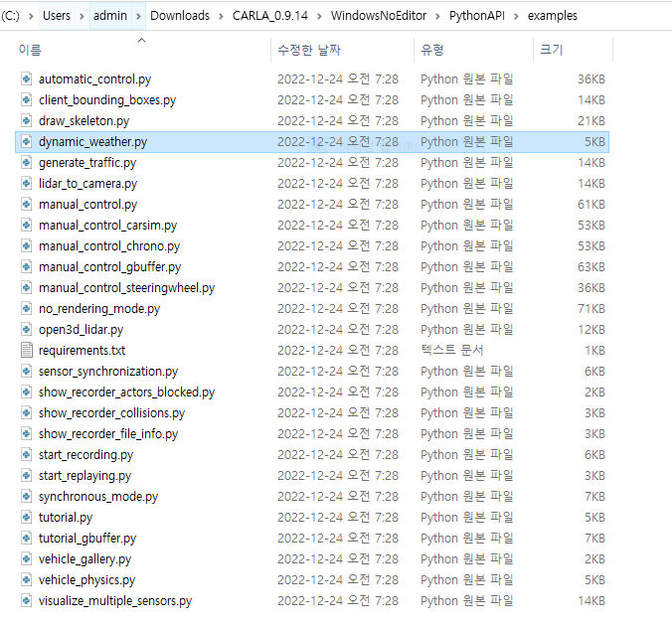Click the examples breadcrumb segment
672x626 pixels.
[x=553, y=16]
